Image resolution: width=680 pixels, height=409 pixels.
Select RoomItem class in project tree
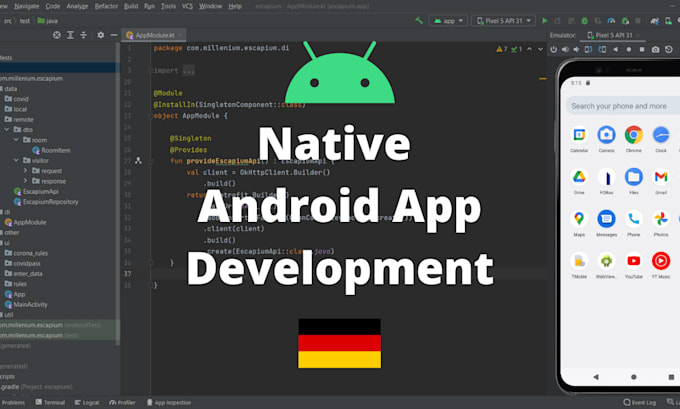pyautogui.click(x=51, y=150)
